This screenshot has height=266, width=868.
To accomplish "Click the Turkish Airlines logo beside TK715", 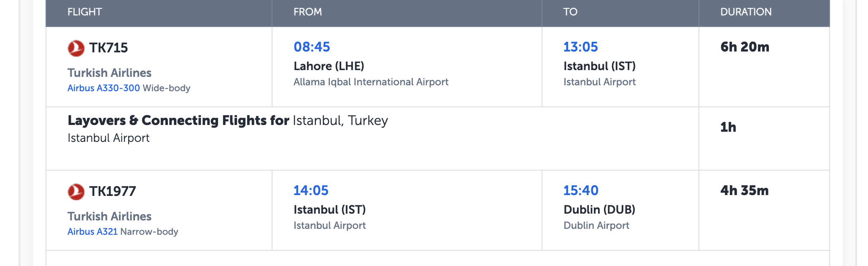I will [x=76, y=48].
